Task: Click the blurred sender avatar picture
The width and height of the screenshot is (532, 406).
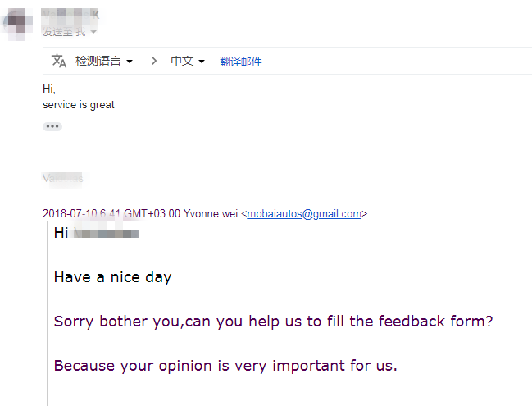Action: pos(17,24)
